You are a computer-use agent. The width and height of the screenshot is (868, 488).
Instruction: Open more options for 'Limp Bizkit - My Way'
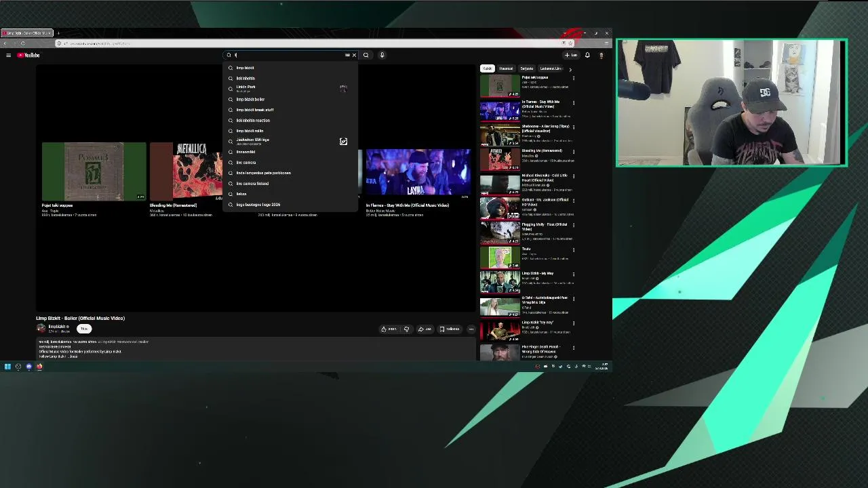pos(574,274)
